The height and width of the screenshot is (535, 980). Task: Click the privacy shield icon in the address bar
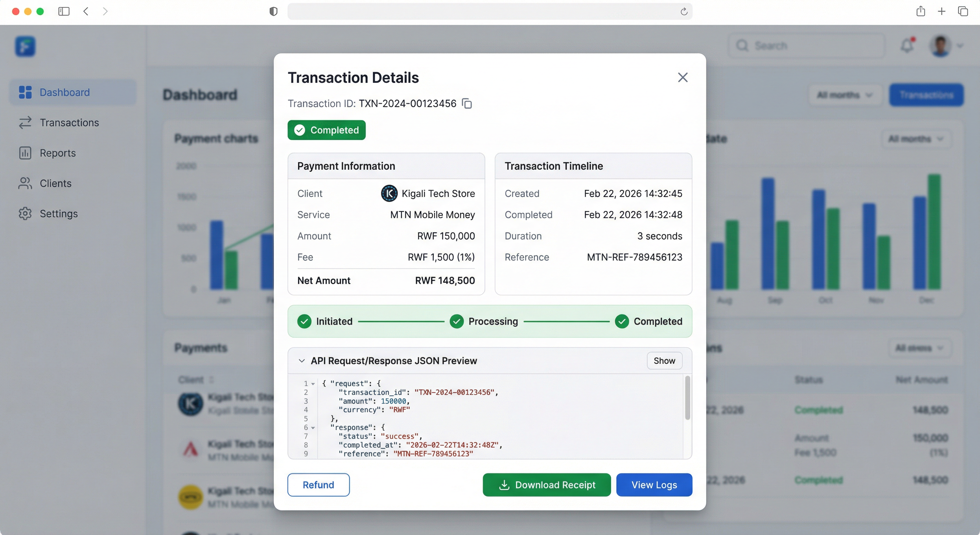(x=273, y=11)
